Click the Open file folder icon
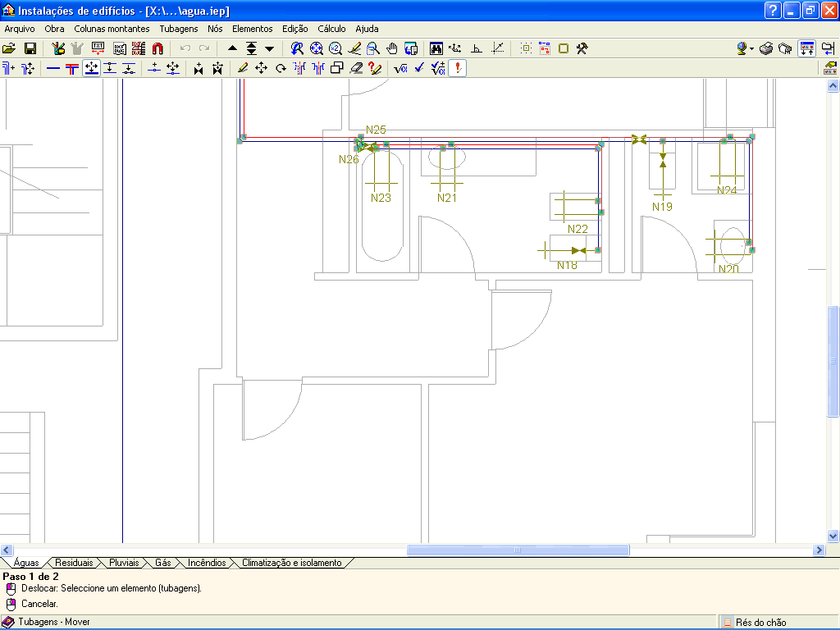 click(9, 48)
